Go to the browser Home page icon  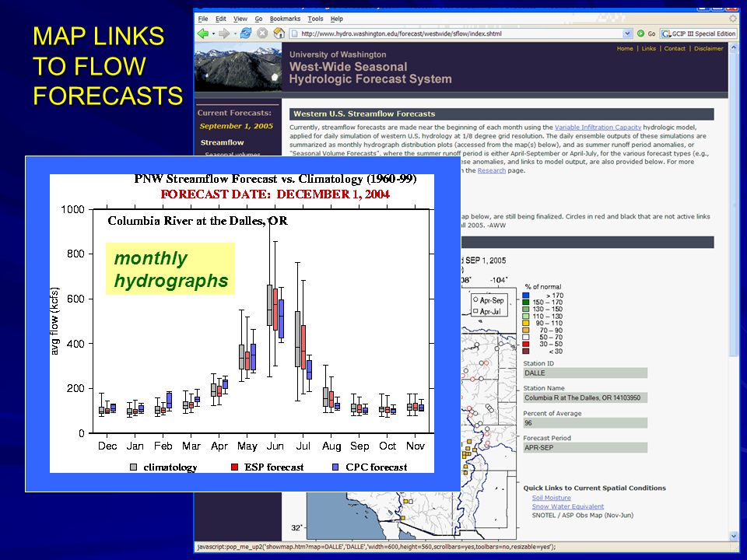coord(279,33)
